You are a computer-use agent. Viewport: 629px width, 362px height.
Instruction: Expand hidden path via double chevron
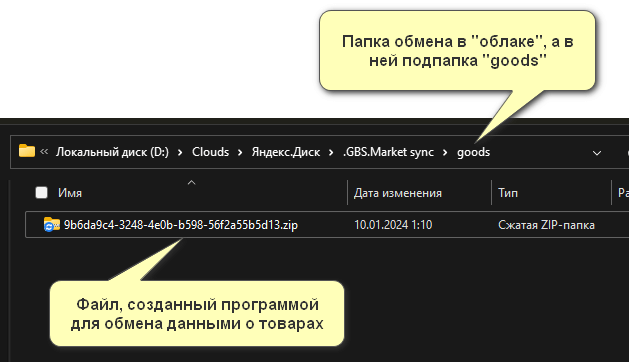point(44,152)
